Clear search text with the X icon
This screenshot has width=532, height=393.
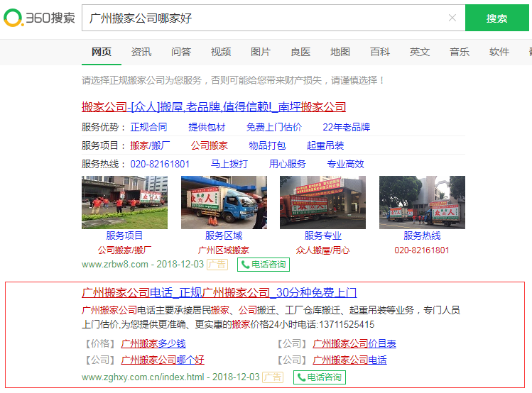pos(452,18)
